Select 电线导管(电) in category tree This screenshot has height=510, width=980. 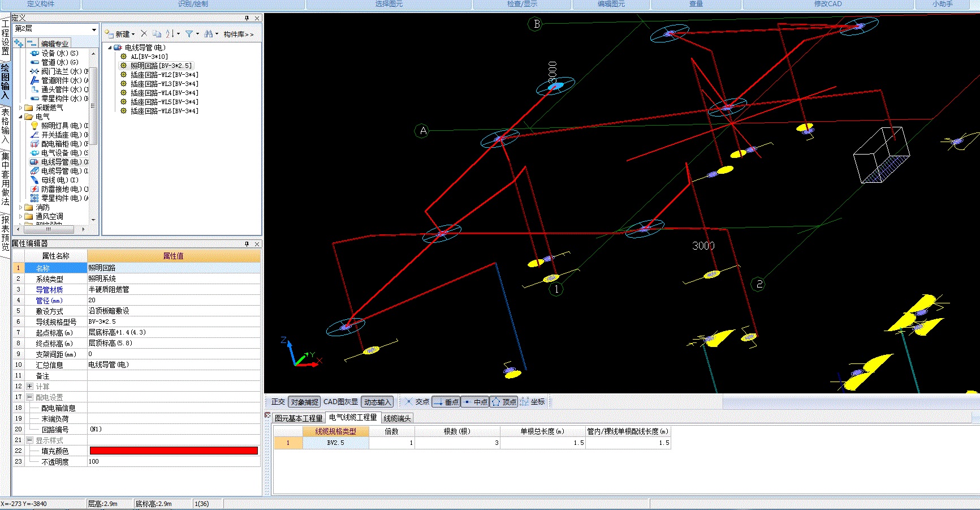click(59, 162)
